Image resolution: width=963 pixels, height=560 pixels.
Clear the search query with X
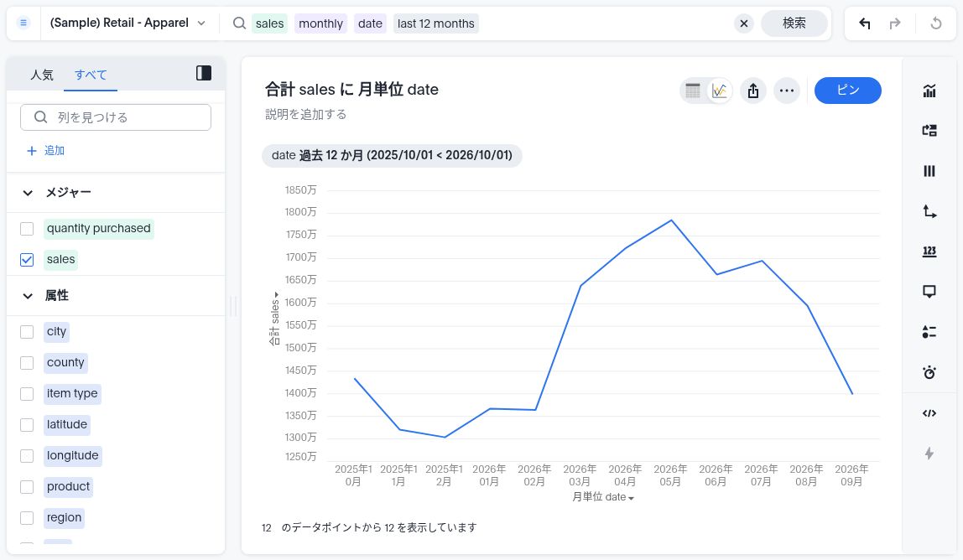[744, 23]
